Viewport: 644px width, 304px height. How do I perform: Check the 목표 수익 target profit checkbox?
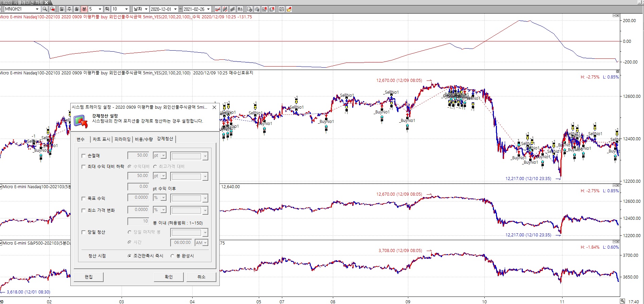[x=84, y=199]
